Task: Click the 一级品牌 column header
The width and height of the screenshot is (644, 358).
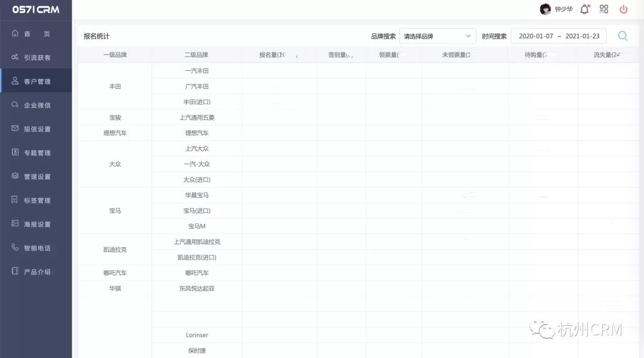Action: pyautogui.click(x=115, y=55)
